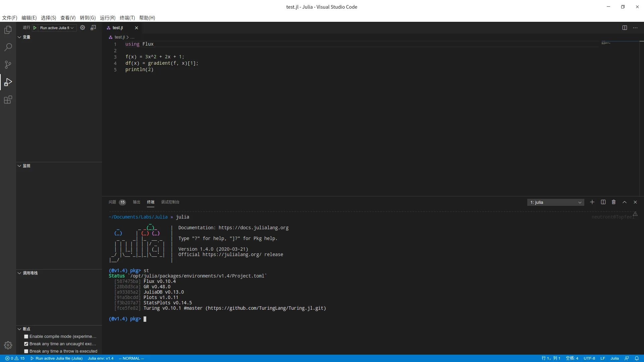Check Break any time a throw is executed
This screenshot has width=644, height=362.
click(26, 351)
